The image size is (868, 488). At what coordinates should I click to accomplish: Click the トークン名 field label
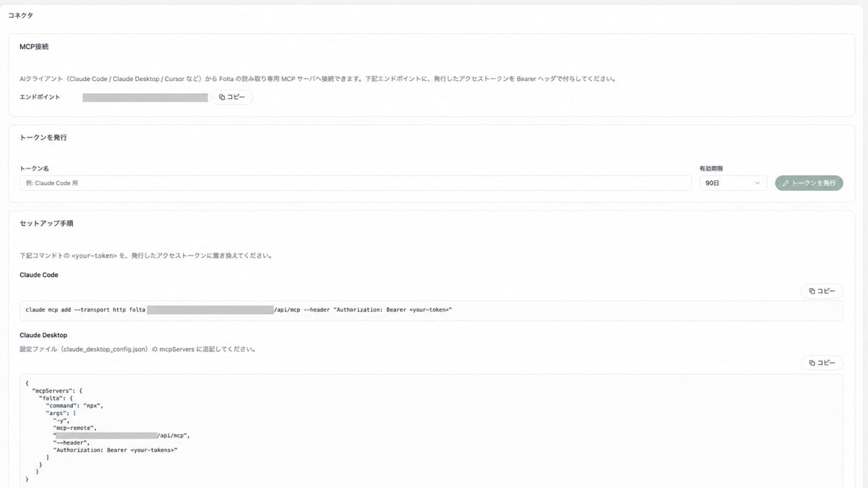34,168
